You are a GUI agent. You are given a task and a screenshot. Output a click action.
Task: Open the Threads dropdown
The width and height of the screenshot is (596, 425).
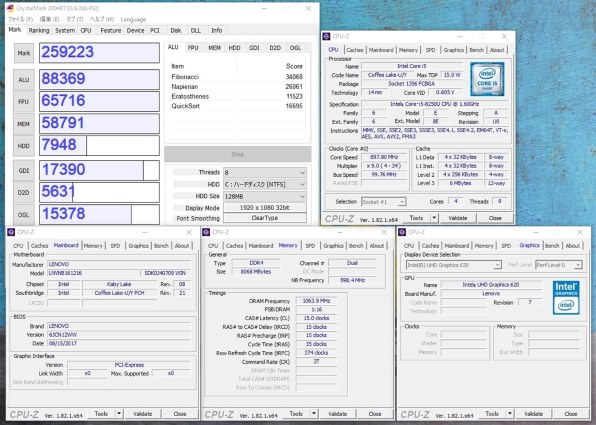(x=265, y=172)
